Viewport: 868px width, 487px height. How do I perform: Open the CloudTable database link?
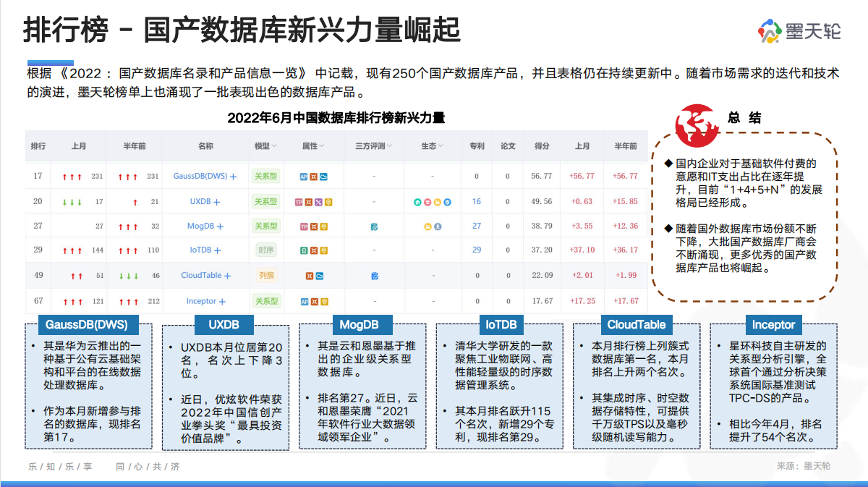[x=201, y=276]
